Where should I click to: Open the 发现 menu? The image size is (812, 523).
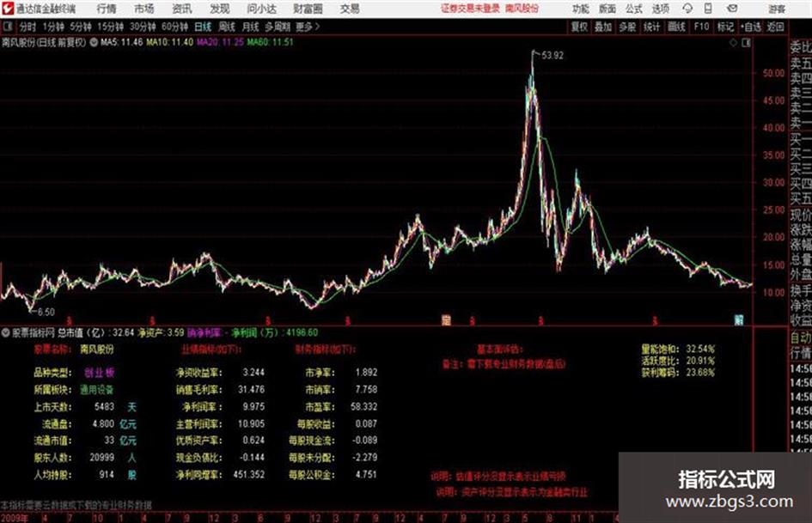220,9
